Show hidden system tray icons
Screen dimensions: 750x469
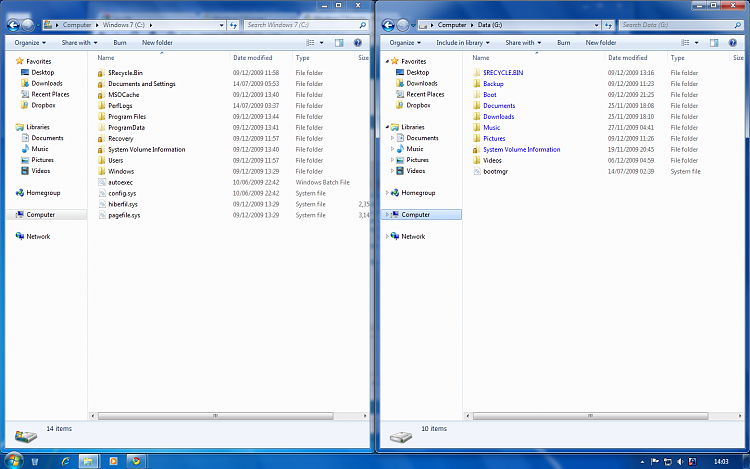[642, 462]
